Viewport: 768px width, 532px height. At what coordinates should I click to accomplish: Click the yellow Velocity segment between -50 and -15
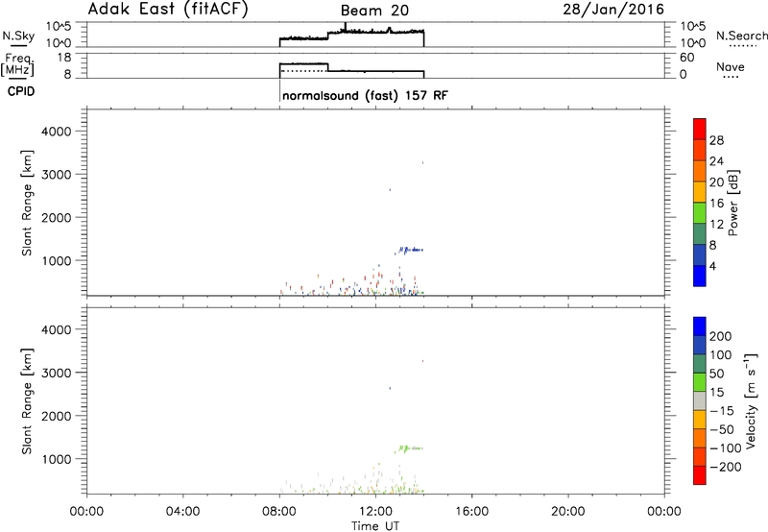point(700,420)
